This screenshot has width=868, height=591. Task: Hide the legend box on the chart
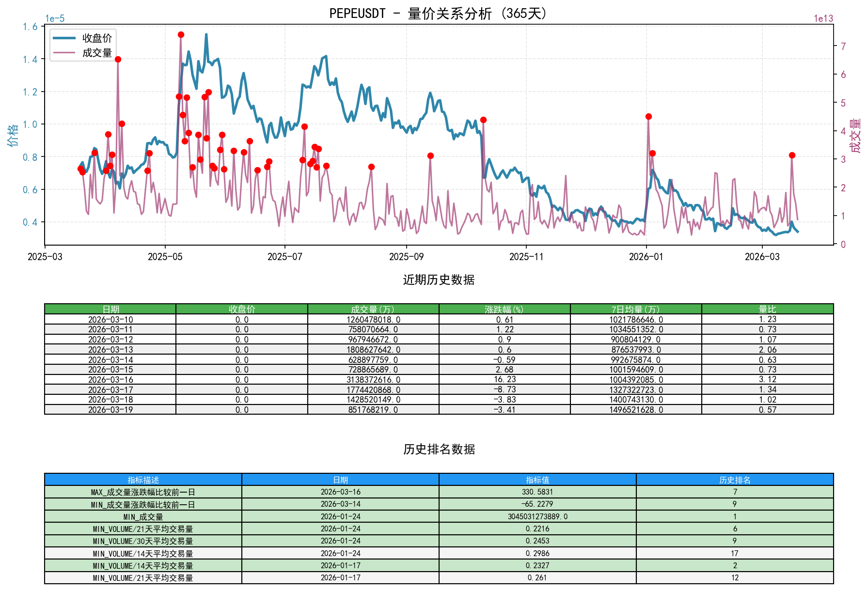[83, 46]
